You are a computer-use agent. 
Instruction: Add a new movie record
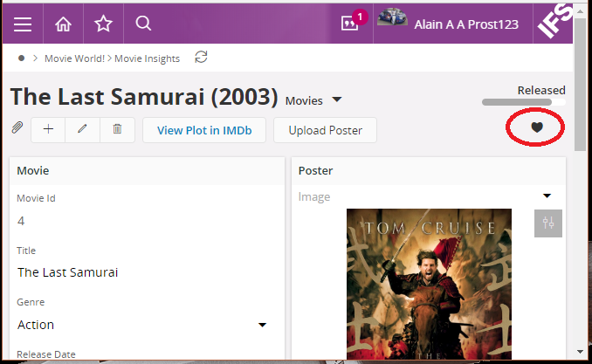coord(48,129)
